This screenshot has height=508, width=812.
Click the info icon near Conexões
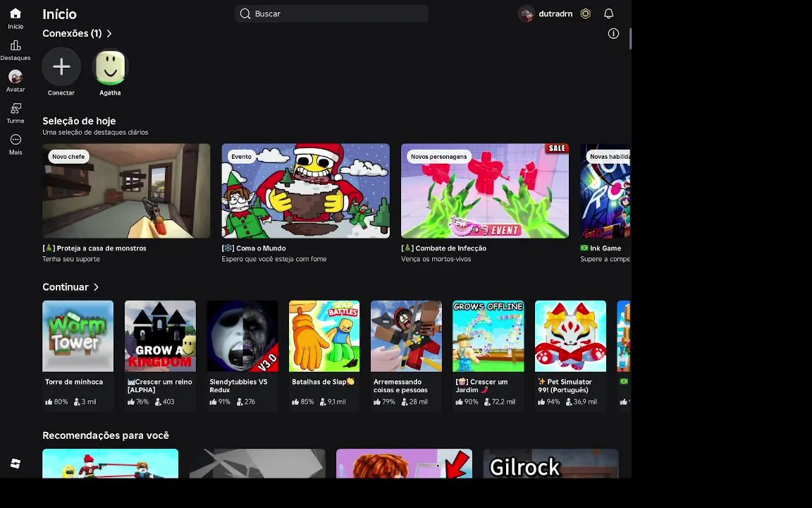(613, 34)
